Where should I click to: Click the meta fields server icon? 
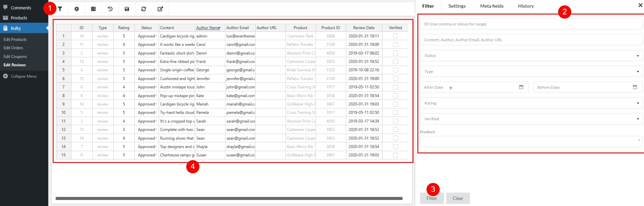point(93,9)
